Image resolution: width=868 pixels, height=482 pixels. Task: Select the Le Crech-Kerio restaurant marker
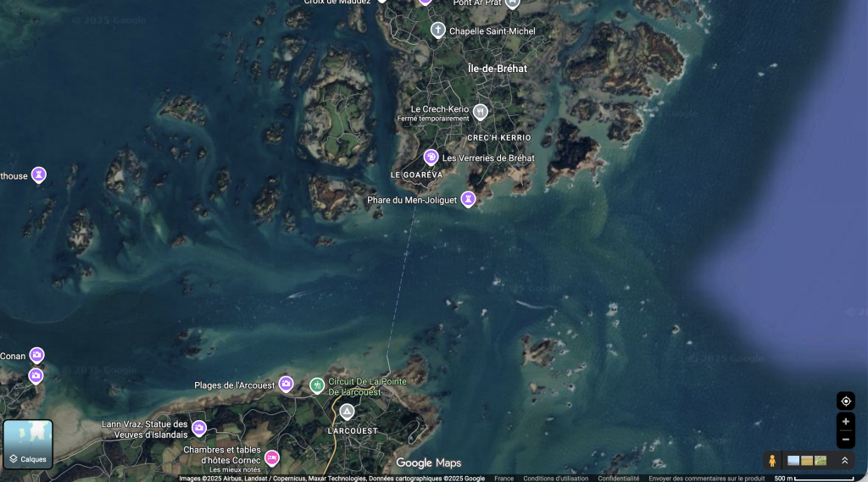tap(481, 112)
